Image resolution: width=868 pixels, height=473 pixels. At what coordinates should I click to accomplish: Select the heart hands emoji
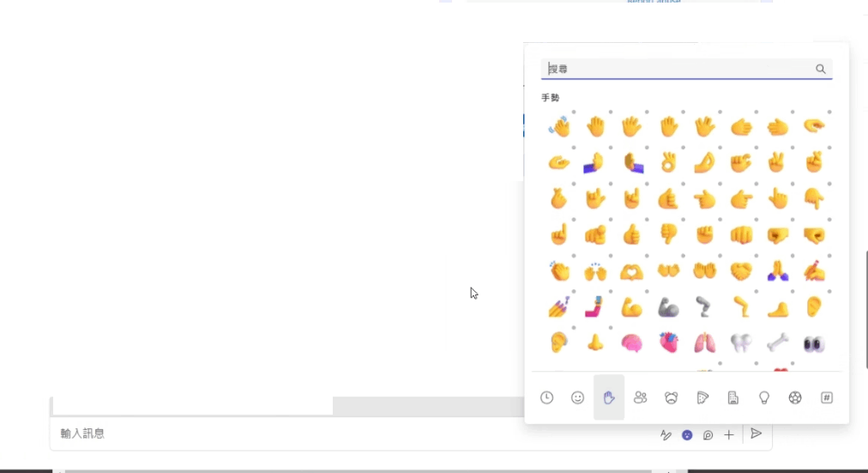631,271
